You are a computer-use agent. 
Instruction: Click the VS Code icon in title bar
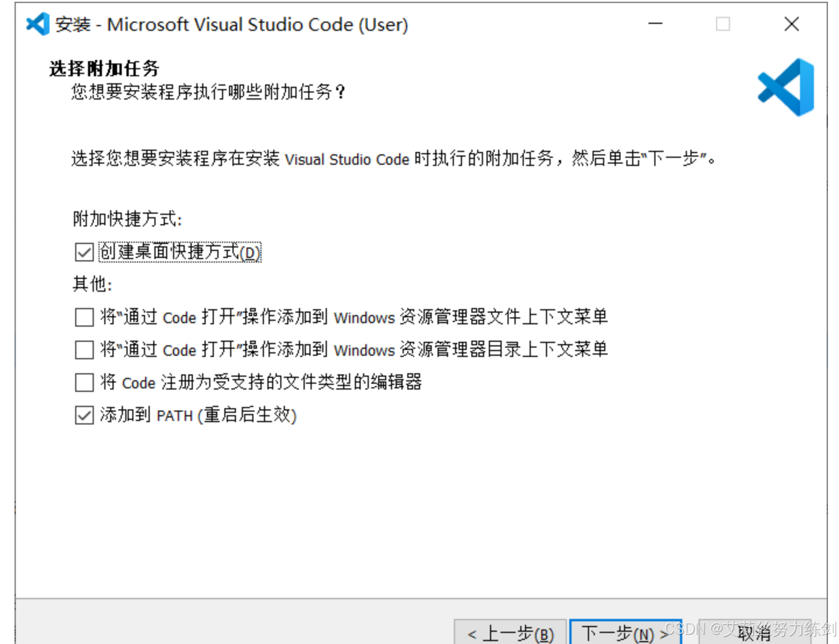[38, 24]
